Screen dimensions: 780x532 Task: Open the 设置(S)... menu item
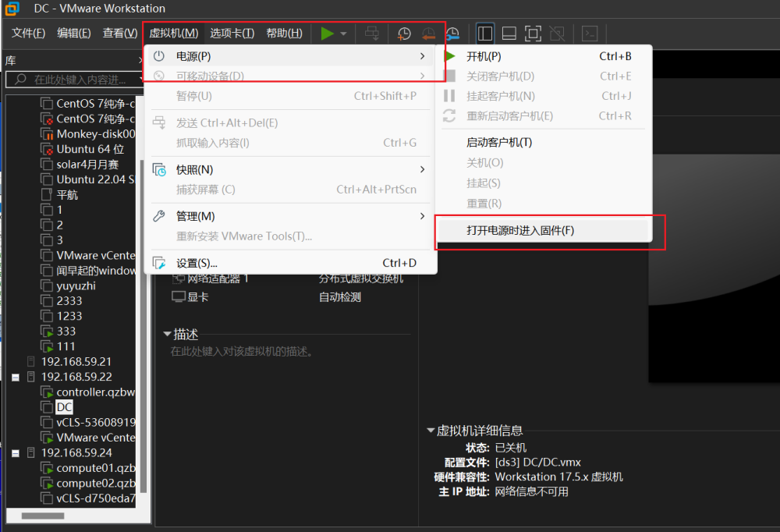pyautogui.click(x=197, y=263)
